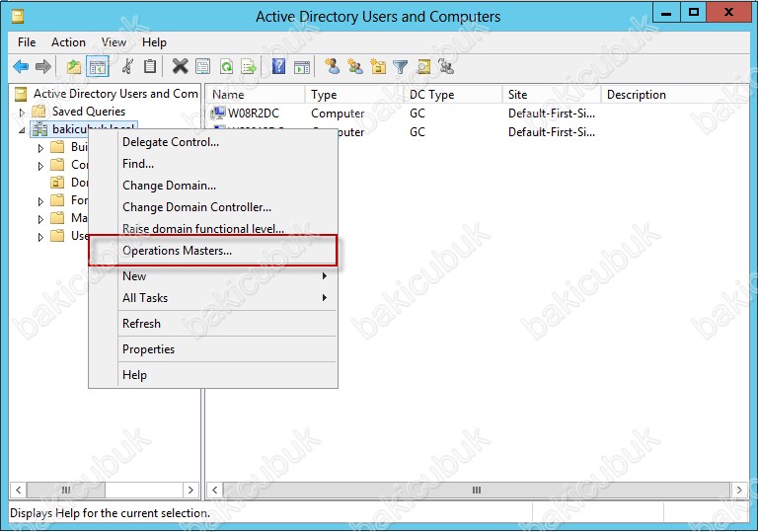Image resolution: width=758 pixels, height=532 pixels.
Task: Choose Refresh in the context menu
Action: click(213, 324)
